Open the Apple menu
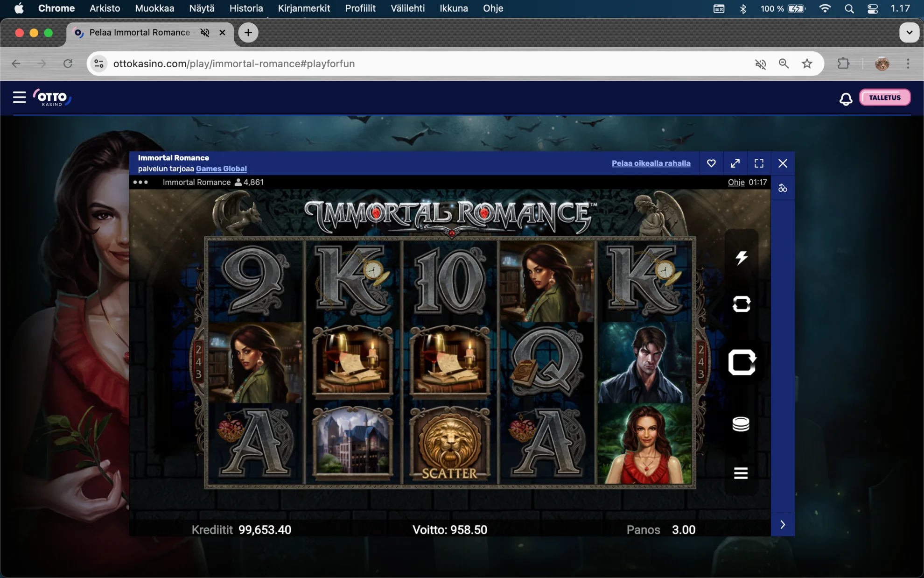Viewport: 924px width, 578px height. click(x=19, y=8)
